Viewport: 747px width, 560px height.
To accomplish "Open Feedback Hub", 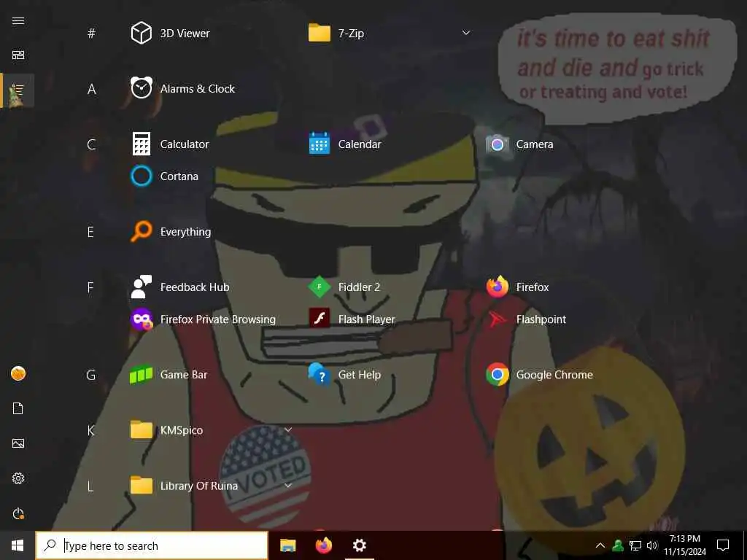I will 179,287.
